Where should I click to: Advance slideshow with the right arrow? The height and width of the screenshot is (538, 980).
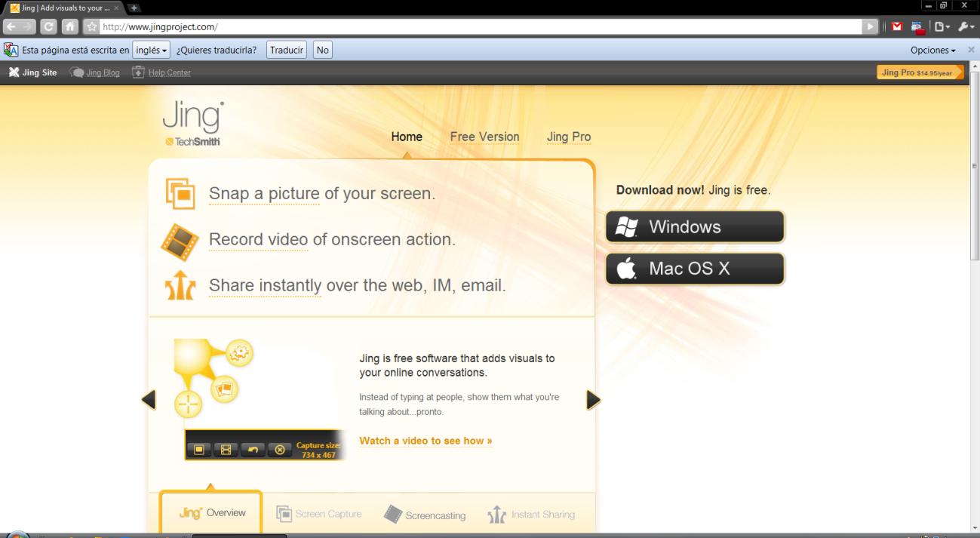tap(593, 400)
